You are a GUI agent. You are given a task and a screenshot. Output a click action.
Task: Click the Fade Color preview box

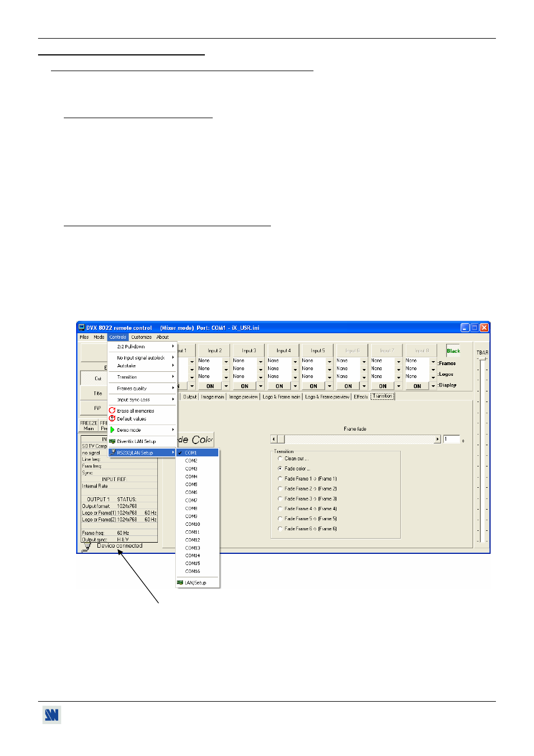[195, 440]
